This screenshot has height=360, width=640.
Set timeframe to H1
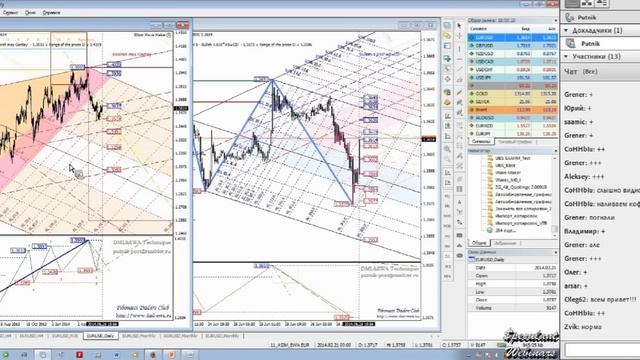(447, 236)
